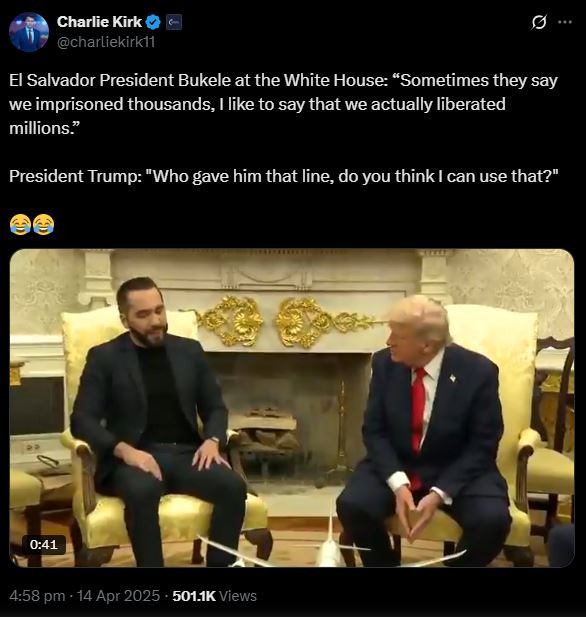Click the affiliate badge beside the verified checkmark
Screen dimensions: 586x617
(174, 22)
